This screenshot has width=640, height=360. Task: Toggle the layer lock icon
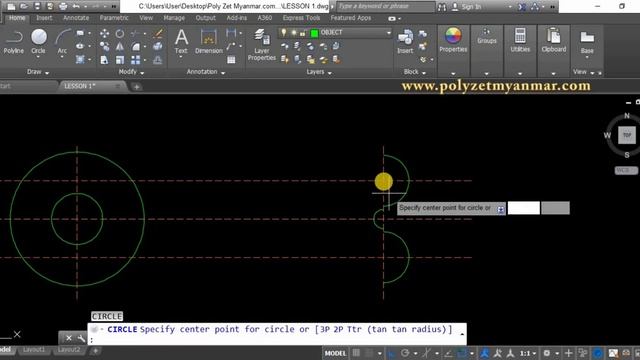pyautogui.click(x=302, y=33)
